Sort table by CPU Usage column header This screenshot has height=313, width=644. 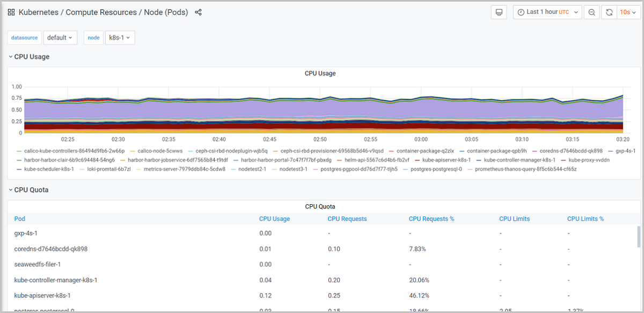[274, 219]
